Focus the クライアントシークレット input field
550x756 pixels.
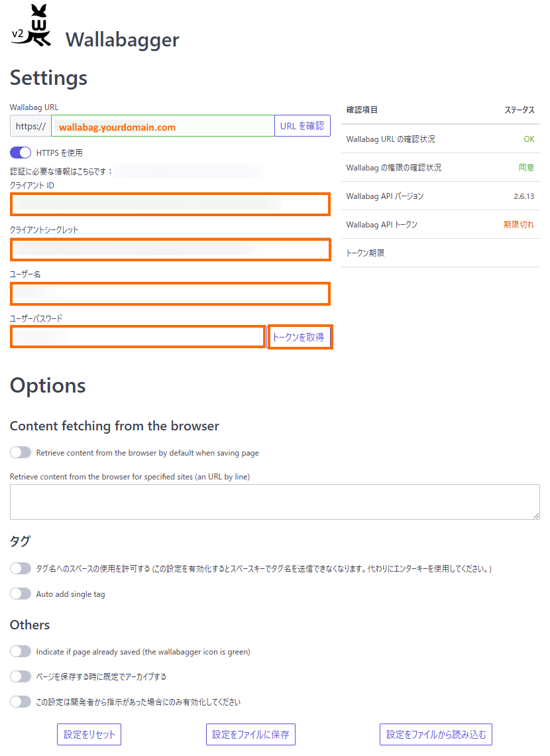coord(170,249)
